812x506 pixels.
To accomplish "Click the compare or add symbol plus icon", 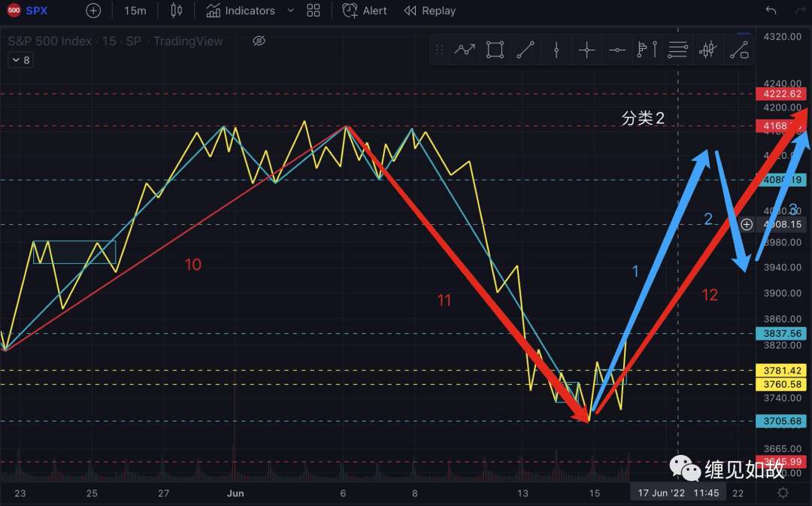I will 93,11.
